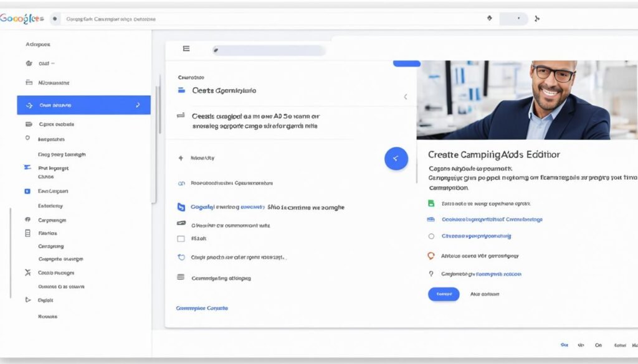Viewport: 638px width, 364px height.
Task: Click the blue square icon in the sidebar
Action: 27,192
